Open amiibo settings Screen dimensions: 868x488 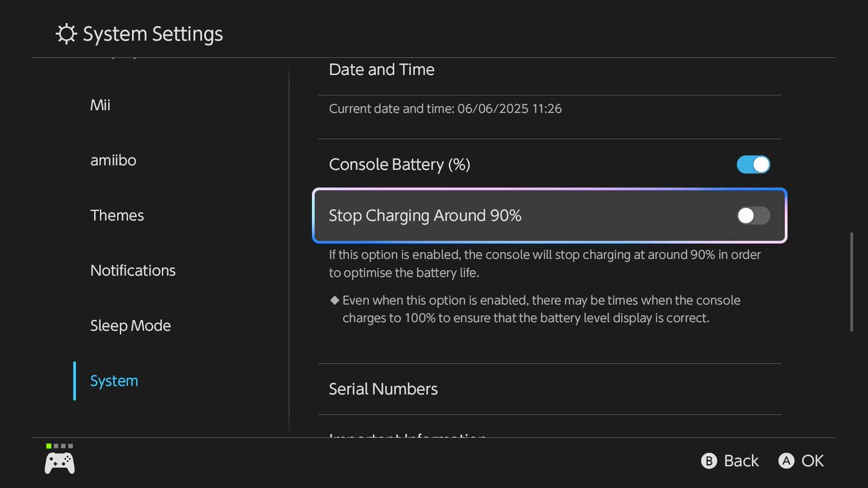tap(113, 160)
